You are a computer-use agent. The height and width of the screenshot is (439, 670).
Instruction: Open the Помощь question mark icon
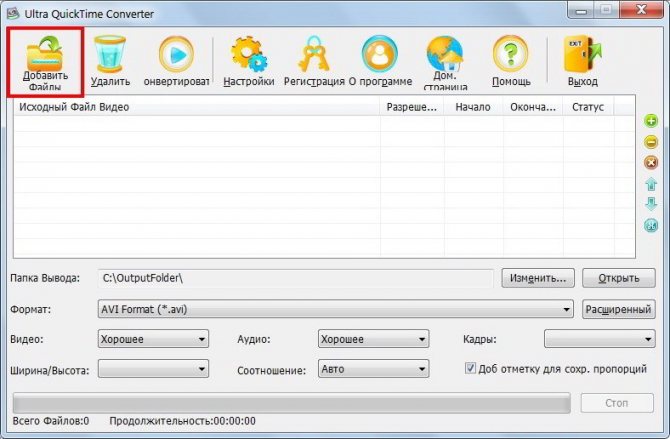tap(511, 54)
